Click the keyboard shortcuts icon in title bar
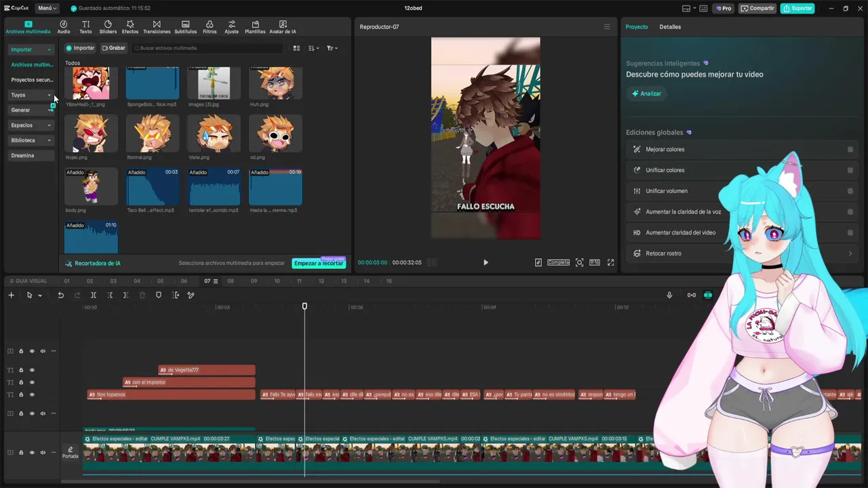The height and width of the screenshot is (488, 868). click(x=703, y=8)
